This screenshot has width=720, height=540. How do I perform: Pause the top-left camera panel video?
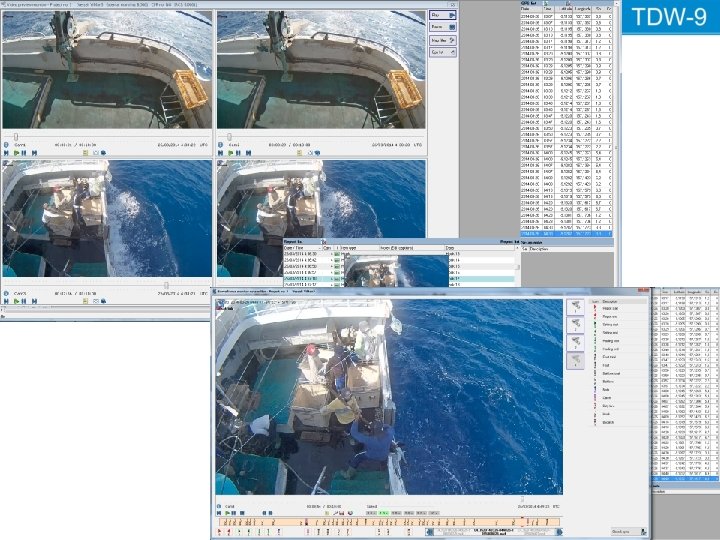(x=23, y=153)
